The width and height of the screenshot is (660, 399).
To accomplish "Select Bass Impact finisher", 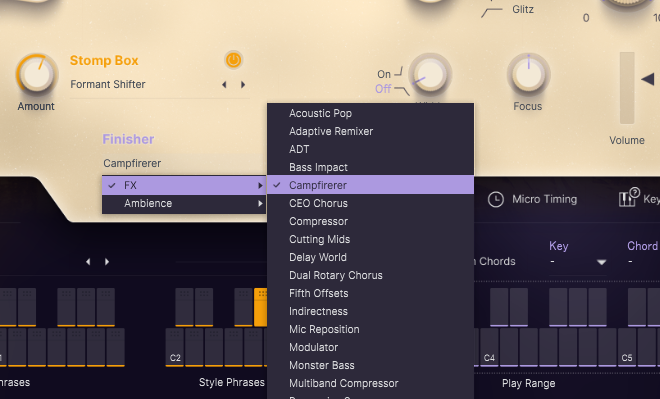I will pos(370,168).
